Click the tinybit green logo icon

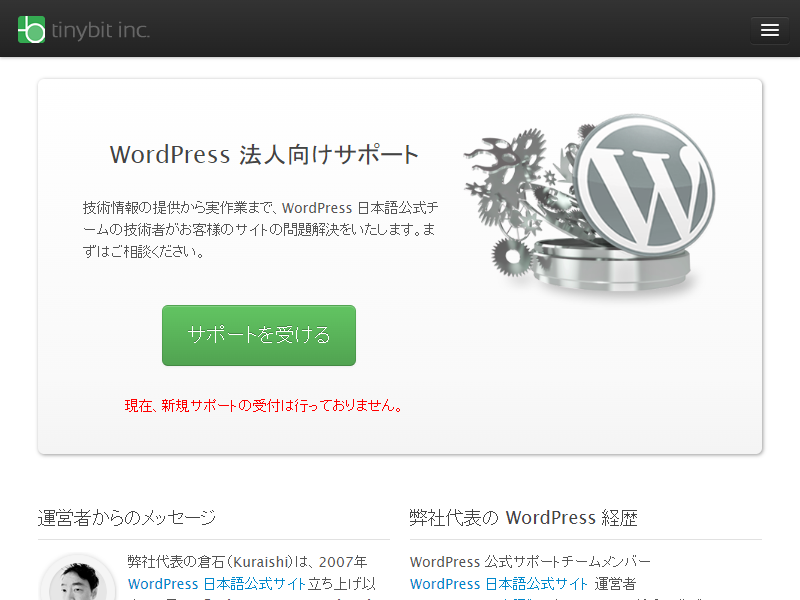click(x=31, y=30)
